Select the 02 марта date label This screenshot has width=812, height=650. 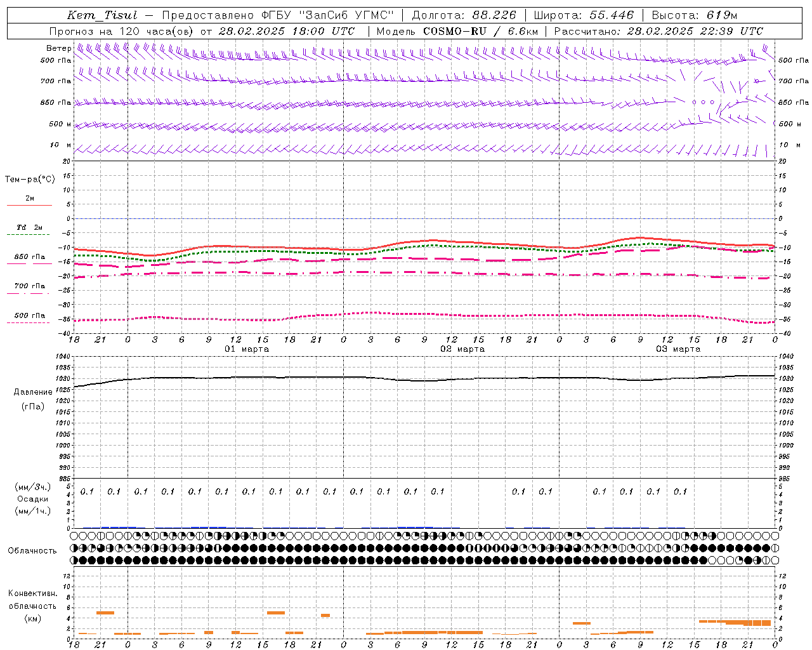[462, 349]
